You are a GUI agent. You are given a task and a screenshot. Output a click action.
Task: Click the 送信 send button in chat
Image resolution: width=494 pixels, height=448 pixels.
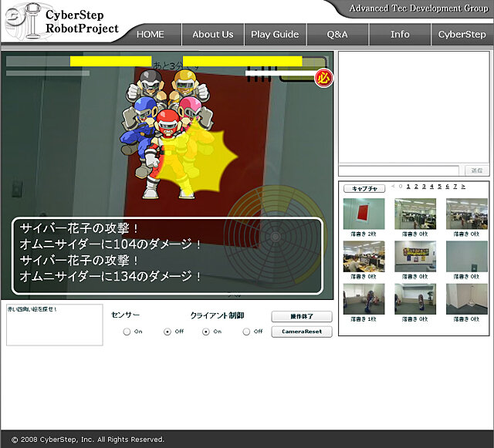click(x=477, y=170)
